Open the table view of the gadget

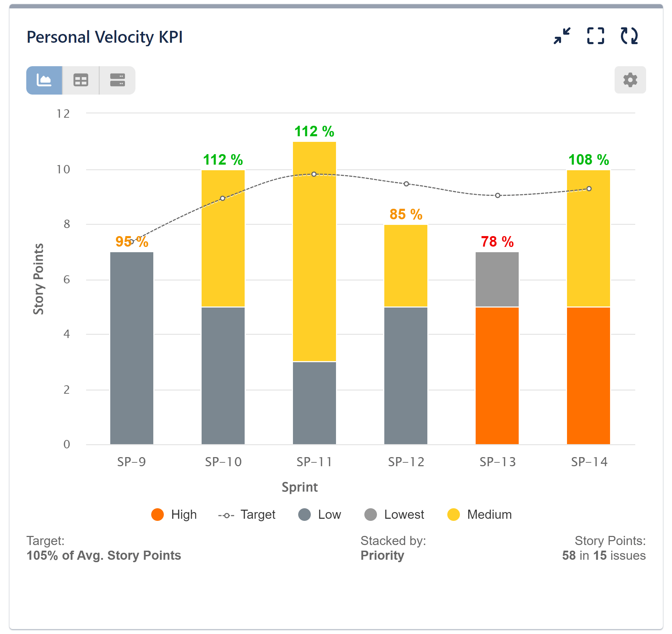click(x=81, y=80)
